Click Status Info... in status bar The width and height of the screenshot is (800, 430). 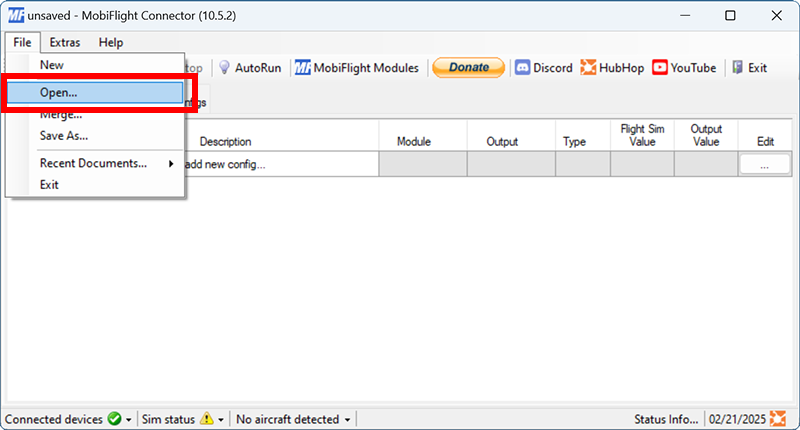666,419
